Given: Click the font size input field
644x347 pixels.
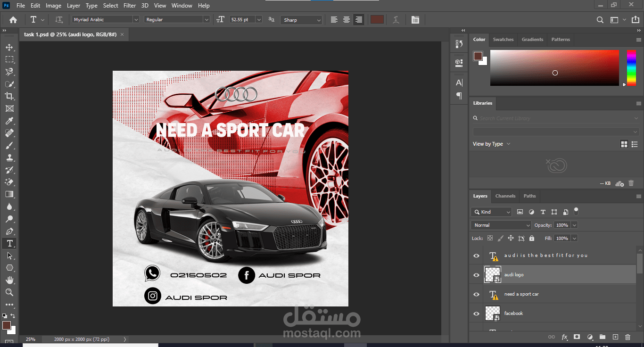Looking at the screenshot, I should (x=242, y=20).
